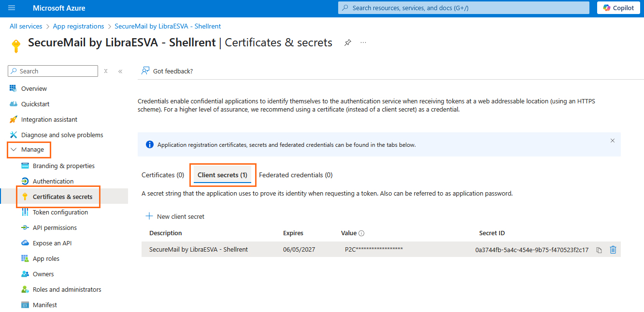Click the Expires column header
644x312 pixels.
[293, 233]
